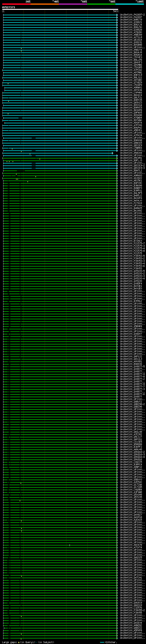Image resolution: width=146 pixels, height=644 pixels.
Task: Select the UniRef100_Q84XF3 label
Action: 131,63
